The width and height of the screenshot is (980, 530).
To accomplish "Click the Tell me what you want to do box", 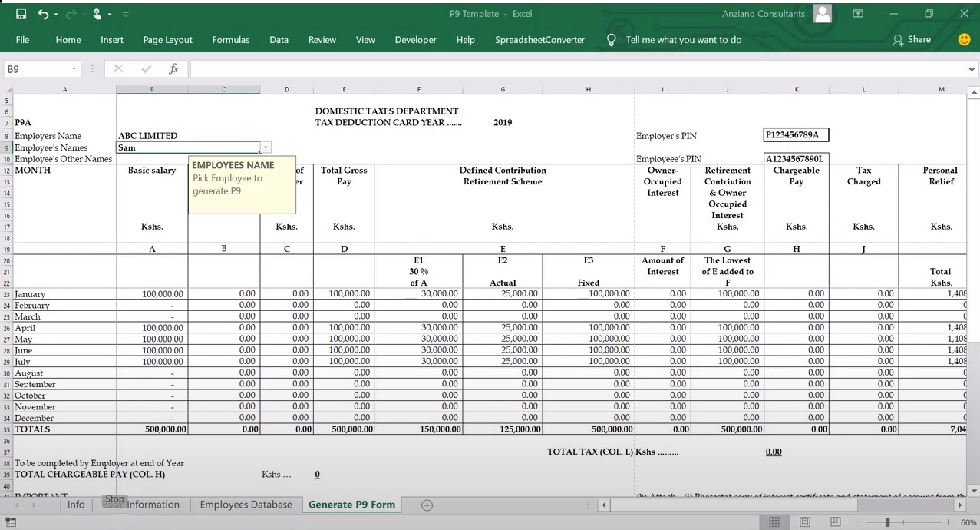I will coord(684,40).
